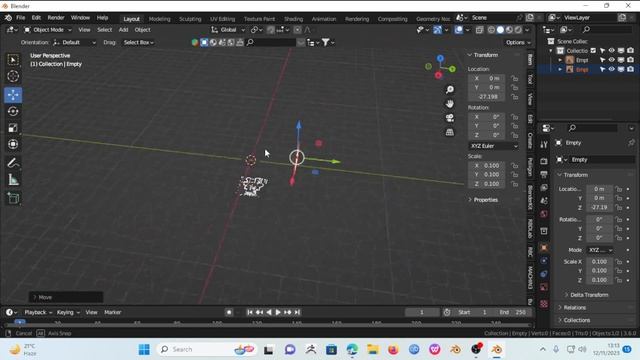Open the File menu
Viewport: 640px width, 360px height.
20,18
